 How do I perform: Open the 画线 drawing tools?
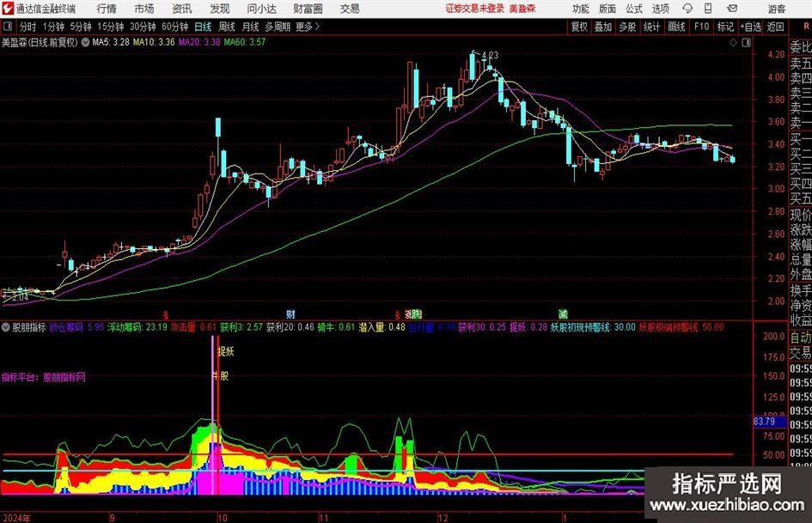tap(676, 27)
